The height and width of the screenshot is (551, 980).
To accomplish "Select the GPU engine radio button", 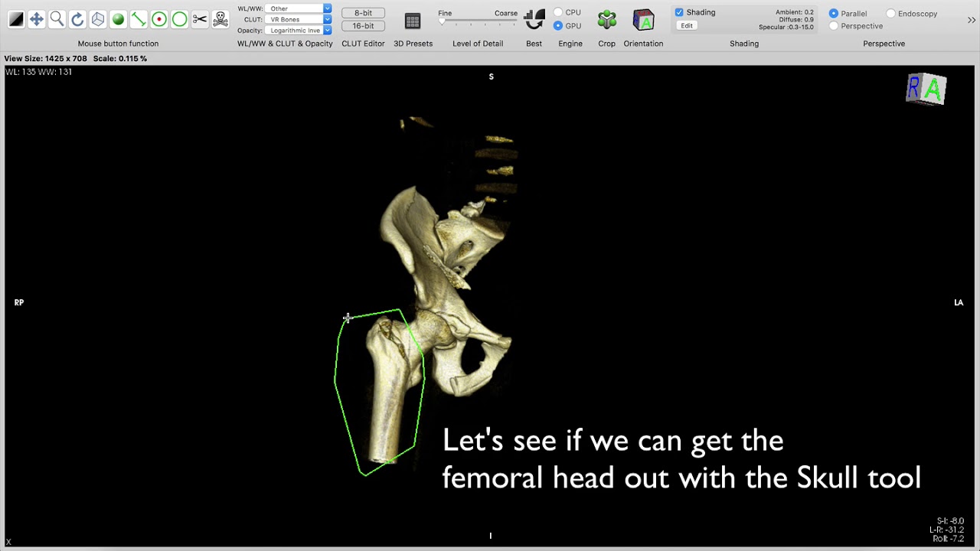I will [x=558, y=25].
